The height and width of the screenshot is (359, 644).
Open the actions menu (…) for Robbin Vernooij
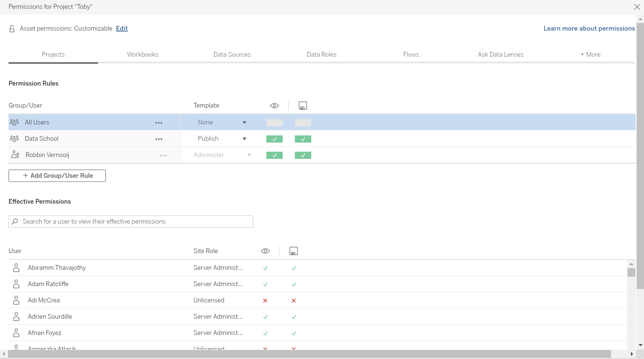(x=163, y=155)
